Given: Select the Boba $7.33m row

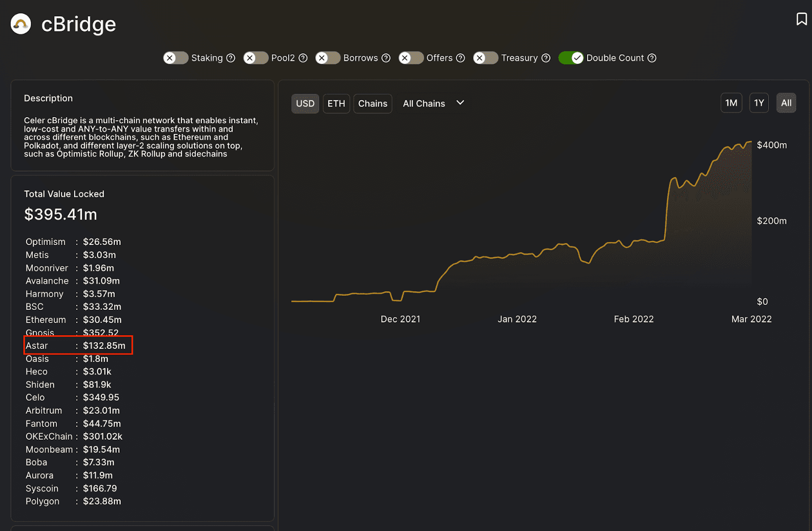Looking at the screenshot, I should [70, 463].
